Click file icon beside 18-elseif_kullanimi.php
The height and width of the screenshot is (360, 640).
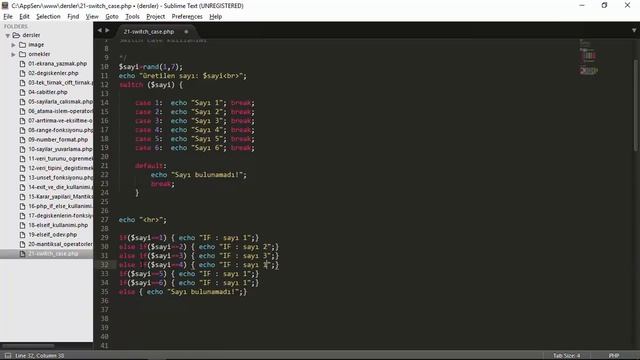click(22, 225)
